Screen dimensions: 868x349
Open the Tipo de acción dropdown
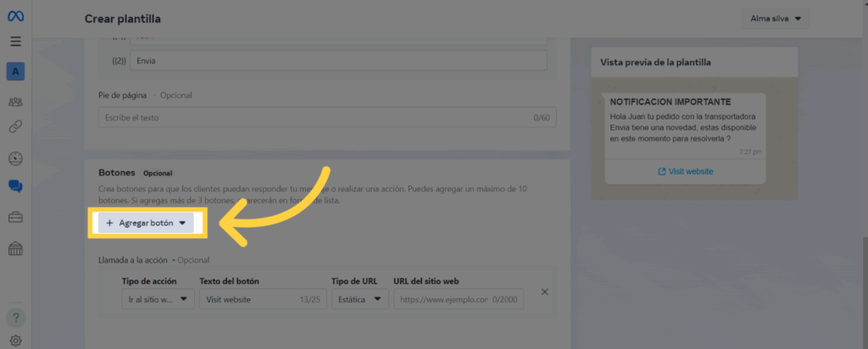(x=158, y=299)
